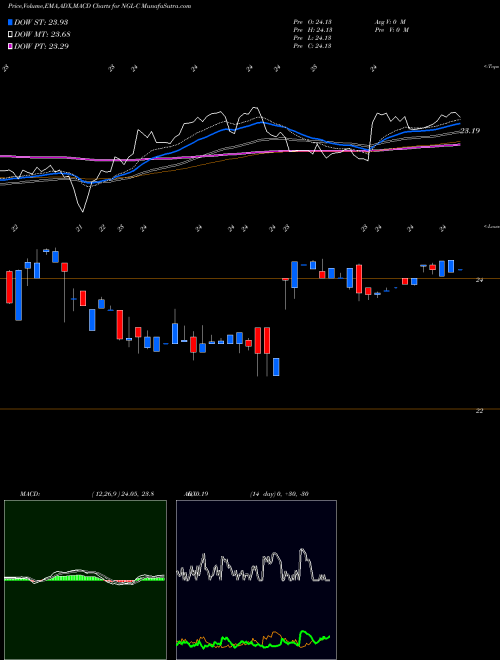Screen dimensions: 500x660
Task: Click the magenta DOW PT legend swatch
Action: [10, 46]
